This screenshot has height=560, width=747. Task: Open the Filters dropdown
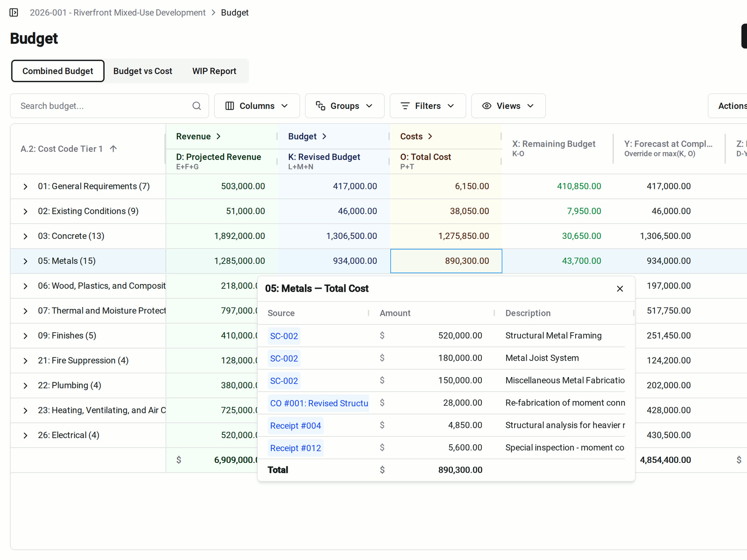point(428,106)
